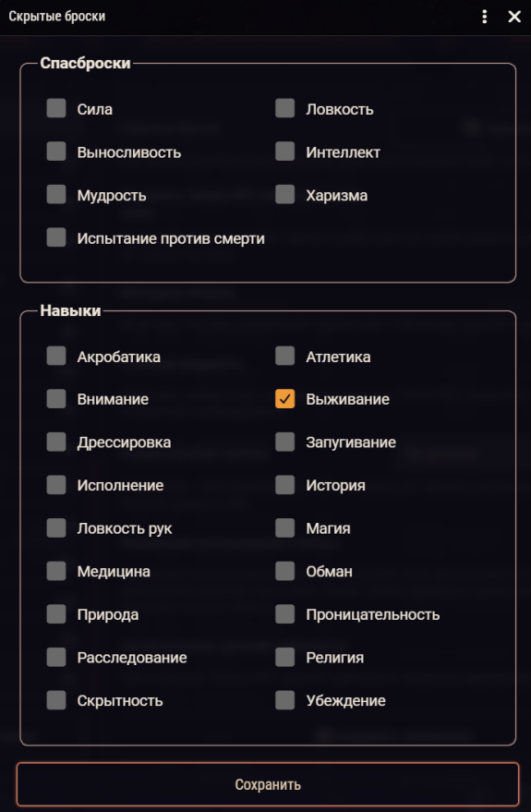The width and height of the screenshot is (531, 812).
Task: Check the Проницательность skill
Action: [285, 614]
